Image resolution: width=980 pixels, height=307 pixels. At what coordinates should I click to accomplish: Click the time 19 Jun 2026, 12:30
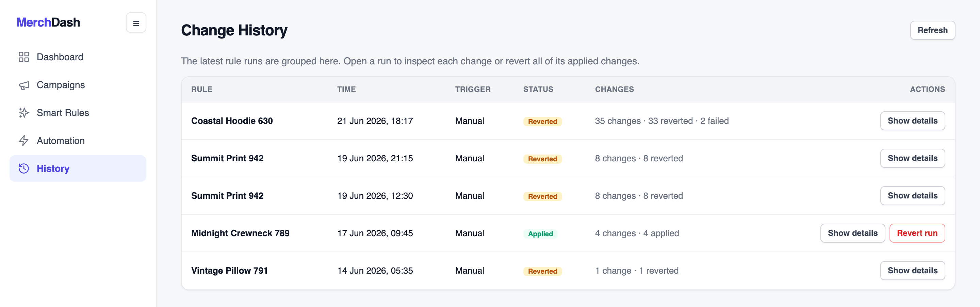pos(375,196)
